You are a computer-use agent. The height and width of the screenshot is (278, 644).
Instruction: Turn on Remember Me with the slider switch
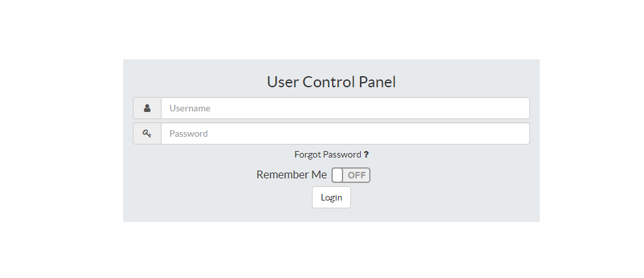351,175
